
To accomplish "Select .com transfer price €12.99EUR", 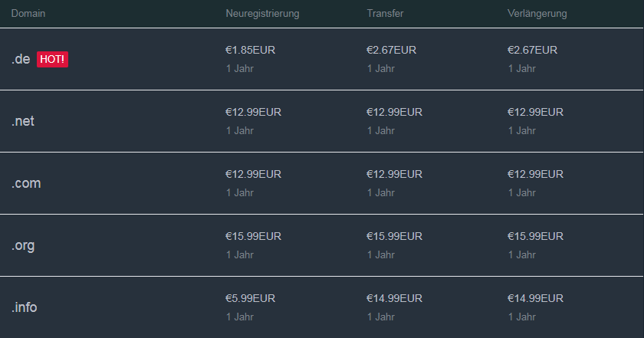I will pos(394,174).
